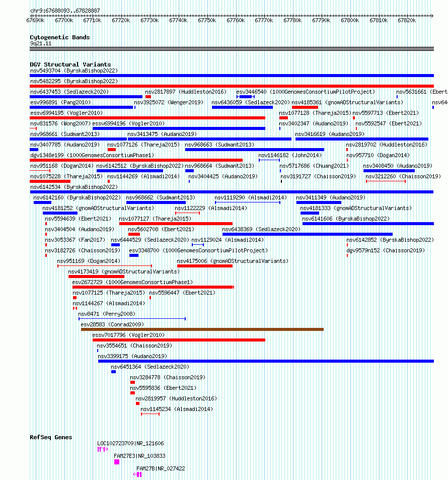Select nsv6438369 (Sedlazeck2020) label
This screenshot has height=480, width=448.
pos(261,229)
